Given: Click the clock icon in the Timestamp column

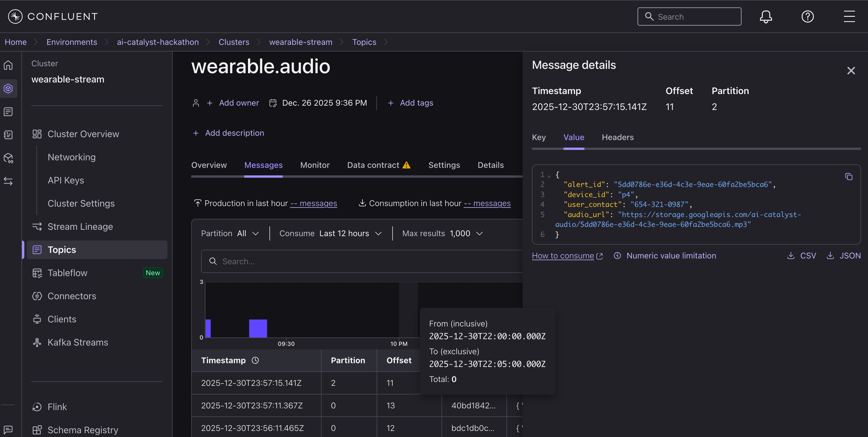Looking at the screenshot, I should (x=255, y=360).
